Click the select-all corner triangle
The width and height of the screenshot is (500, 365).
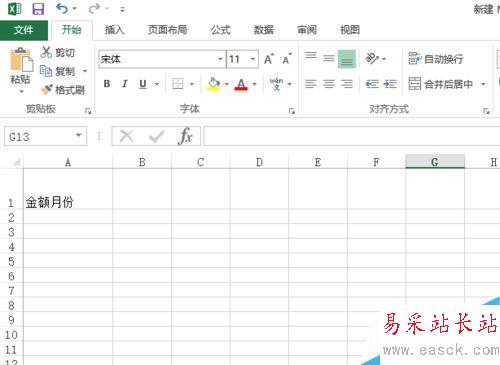pos(16,162)
